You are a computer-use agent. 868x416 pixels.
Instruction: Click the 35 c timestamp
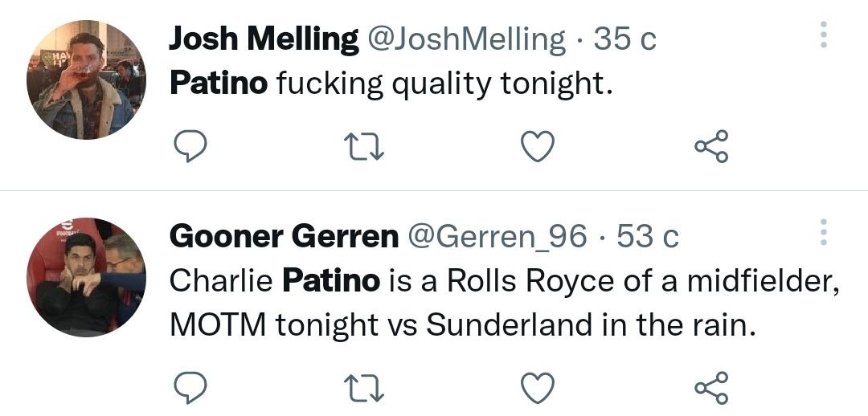[x=625, y=39]
